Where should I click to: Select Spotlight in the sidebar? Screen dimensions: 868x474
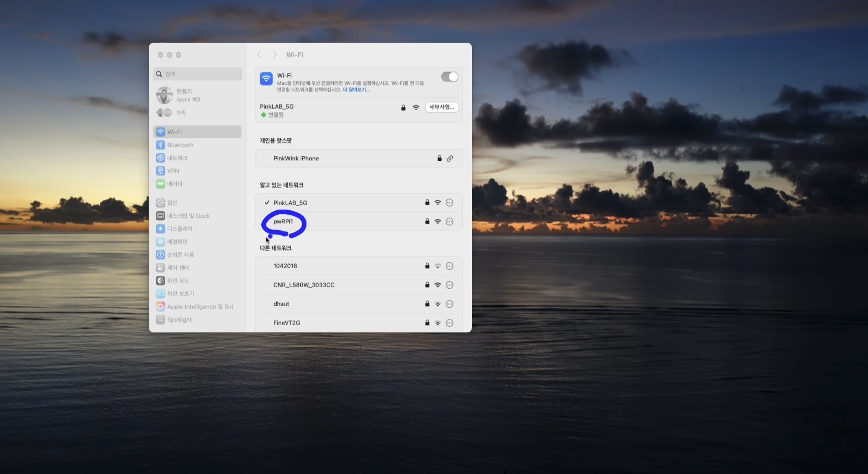179,319
